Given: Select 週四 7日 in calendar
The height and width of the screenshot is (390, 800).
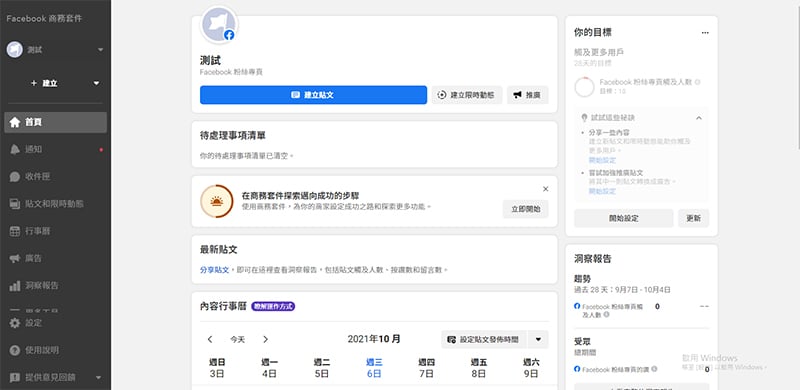Looking at the screenshot, I should (x=427, y=368).
